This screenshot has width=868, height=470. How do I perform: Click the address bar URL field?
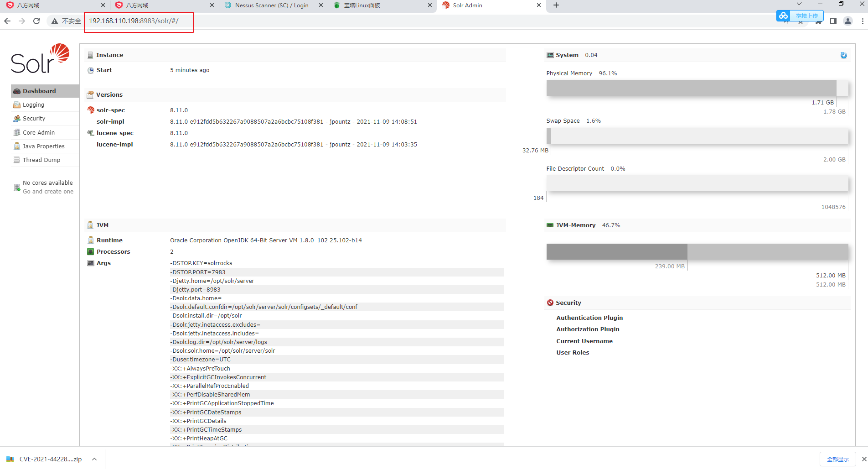tap(137, 21)
